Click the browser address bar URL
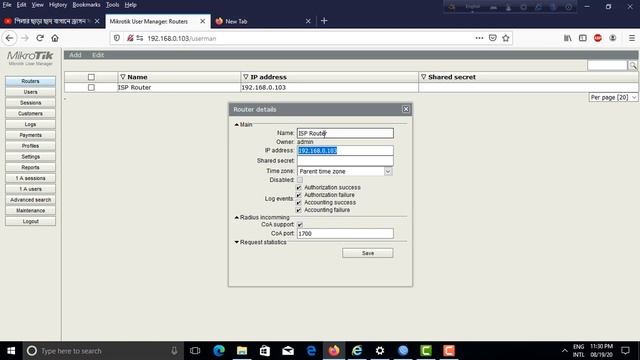Screen dimensions: 640x360 point(182,38)
